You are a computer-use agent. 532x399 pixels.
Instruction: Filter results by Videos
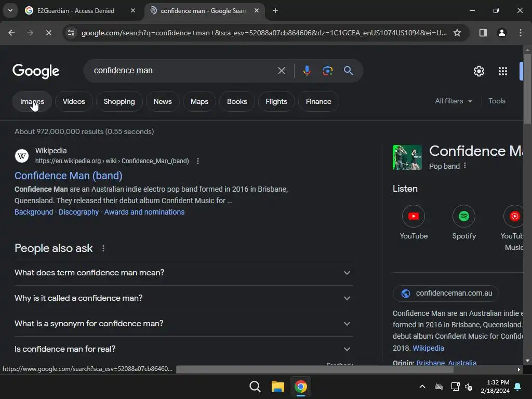(74, 101)
